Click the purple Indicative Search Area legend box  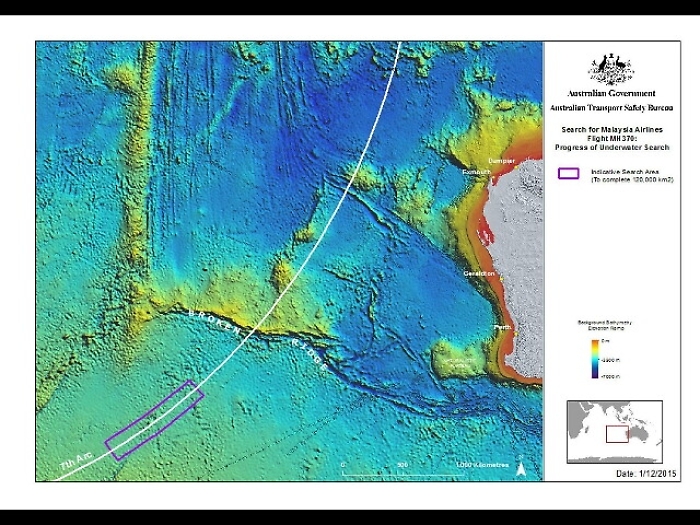(x=568, y=173)
